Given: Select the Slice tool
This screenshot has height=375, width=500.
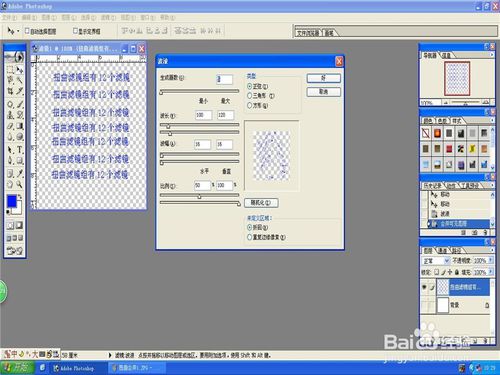Looking at the screenshot, I should [x=20, y=91].
